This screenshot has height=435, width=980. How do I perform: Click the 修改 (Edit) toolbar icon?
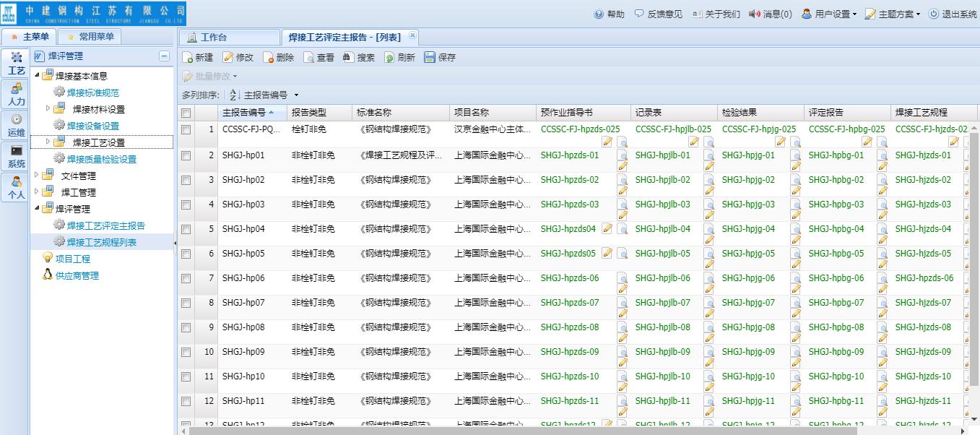click(228, 58)
